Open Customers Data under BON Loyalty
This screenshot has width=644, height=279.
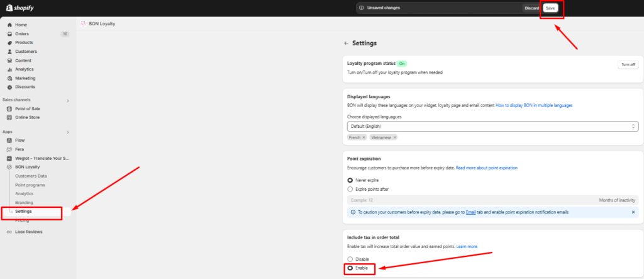click(x=31, y=176)
